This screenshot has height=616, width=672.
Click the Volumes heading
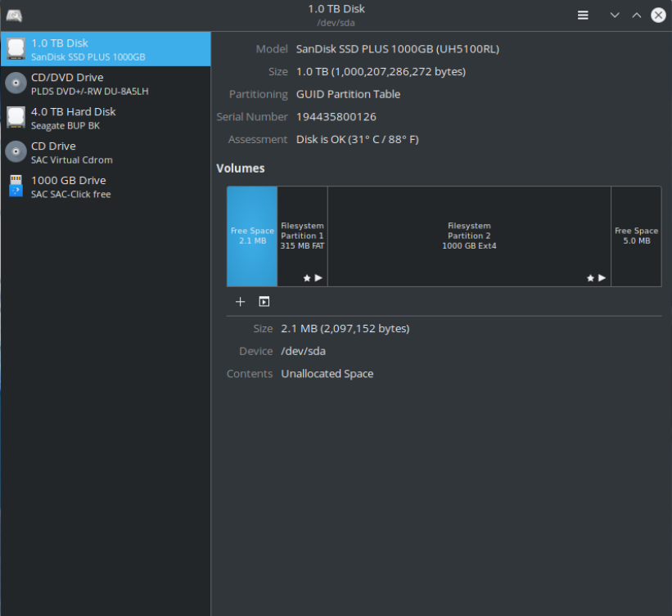coord(241,169)
